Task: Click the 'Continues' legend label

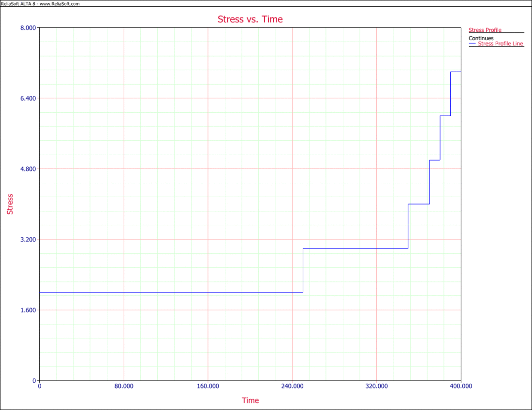Action: (x=481, y=38)
